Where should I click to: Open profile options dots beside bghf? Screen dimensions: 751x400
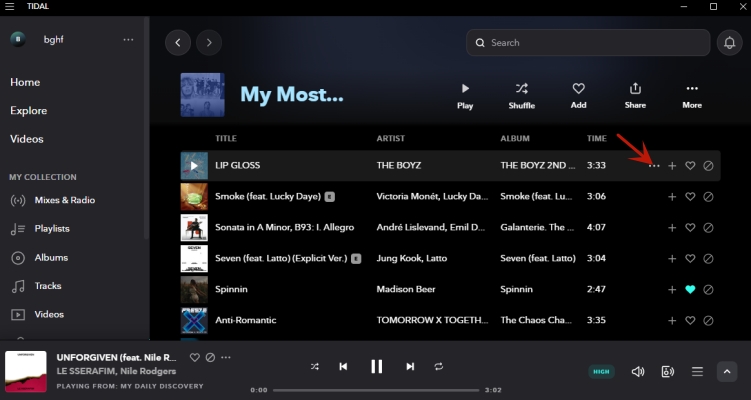pyautogui.click(x=128, y=40)
